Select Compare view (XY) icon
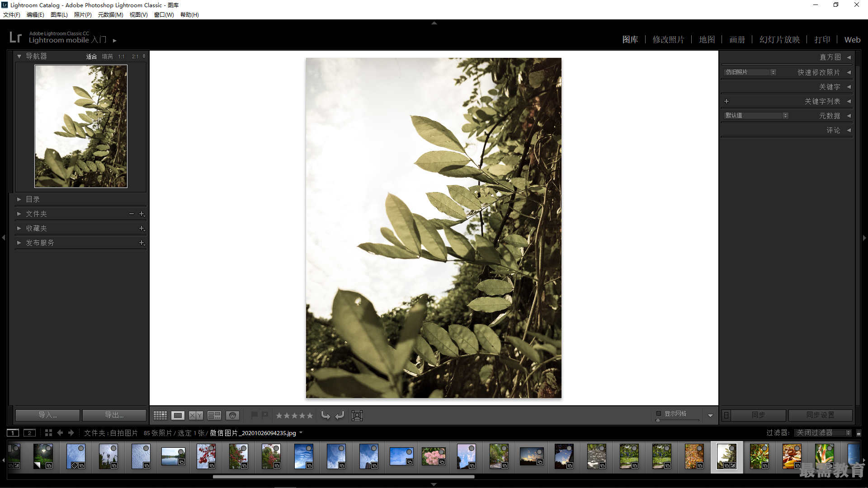 tap(196, 415)
